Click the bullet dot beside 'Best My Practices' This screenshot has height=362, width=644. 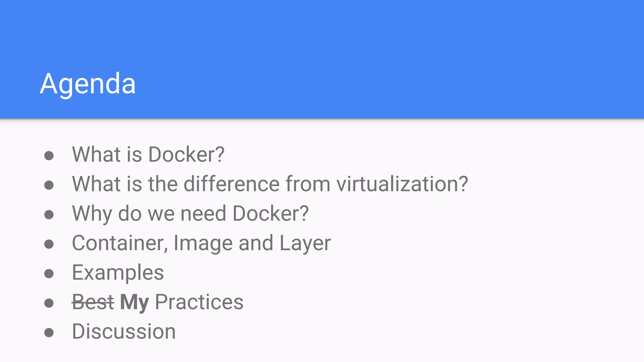click(x=49, y=303)
